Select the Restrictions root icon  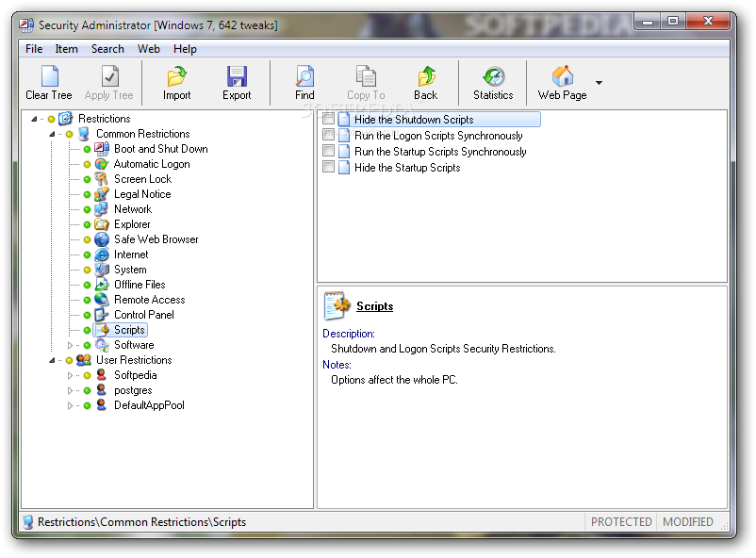click(x=66, y=118)
